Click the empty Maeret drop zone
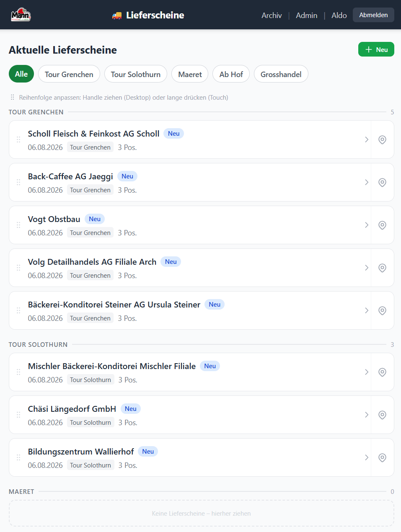 pyautogui.click(x=202, y=513)
